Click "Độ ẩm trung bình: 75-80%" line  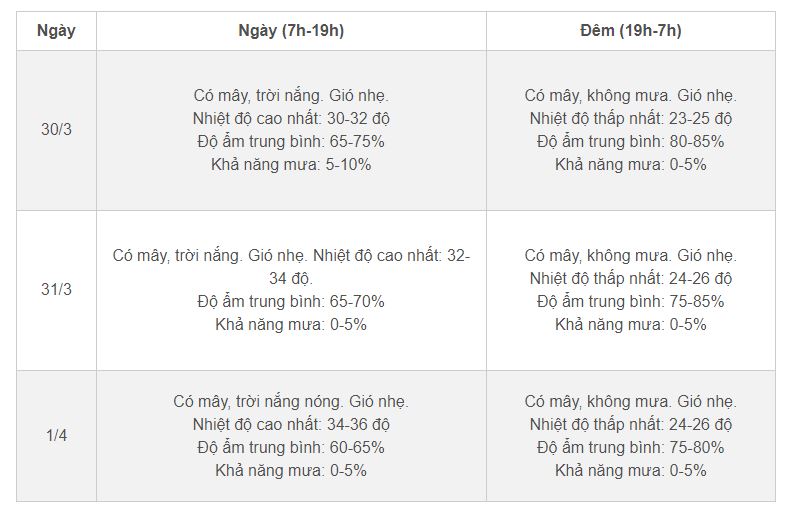pos(630,447)
